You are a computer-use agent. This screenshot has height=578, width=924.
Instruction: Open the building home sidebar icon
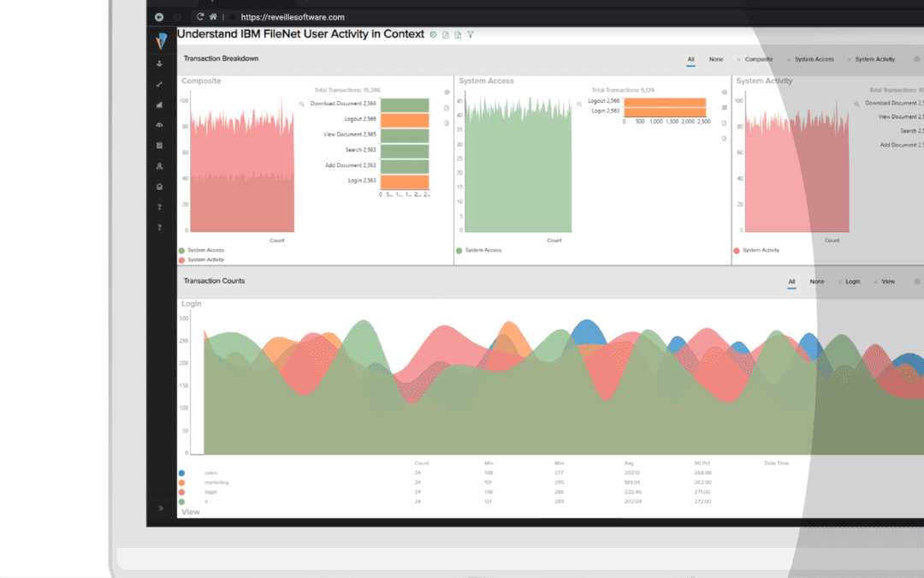pos(159,187)
